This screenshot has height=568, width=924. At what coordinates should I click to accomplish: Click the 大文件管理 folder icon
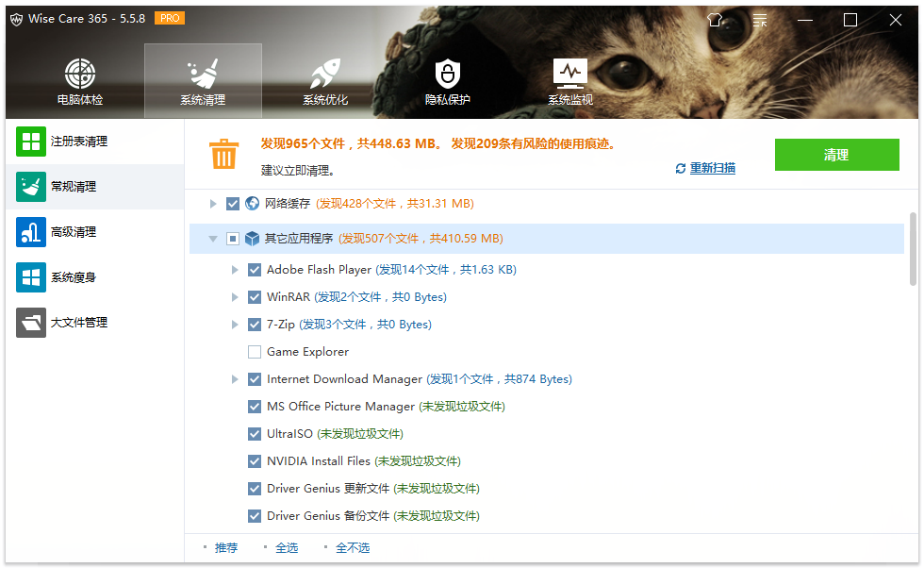tap(30, 323)
